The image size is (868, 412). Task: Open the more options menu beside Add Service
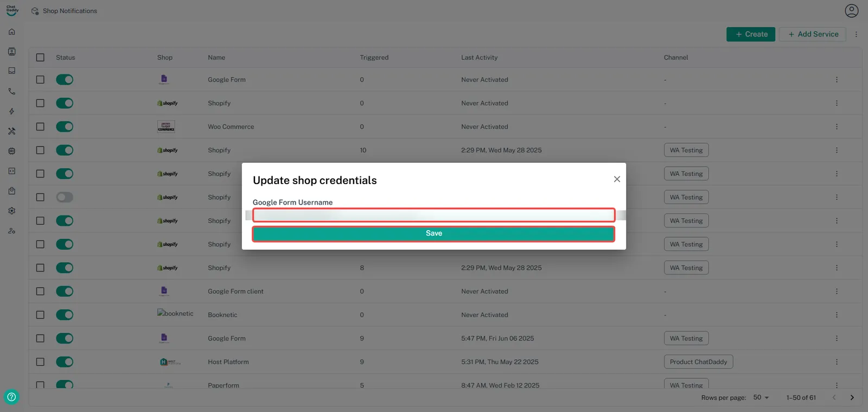pos(856,34)
